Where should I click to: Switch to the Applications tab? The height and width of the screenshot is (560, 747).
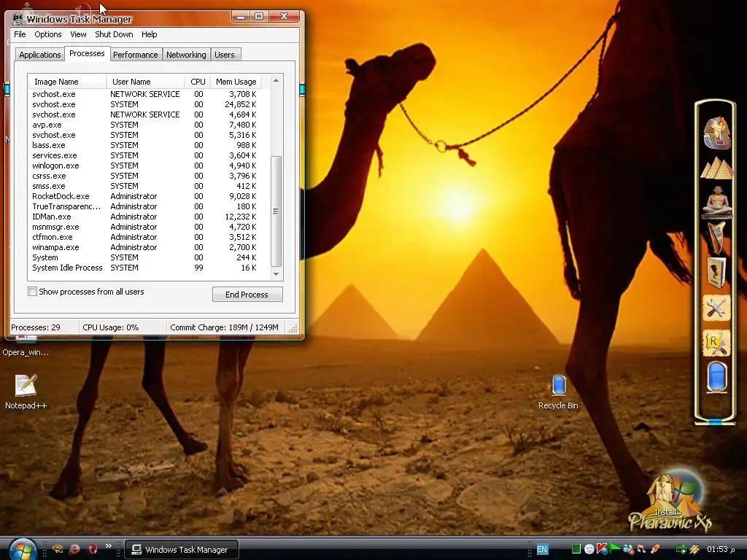[x=39, y=55]
